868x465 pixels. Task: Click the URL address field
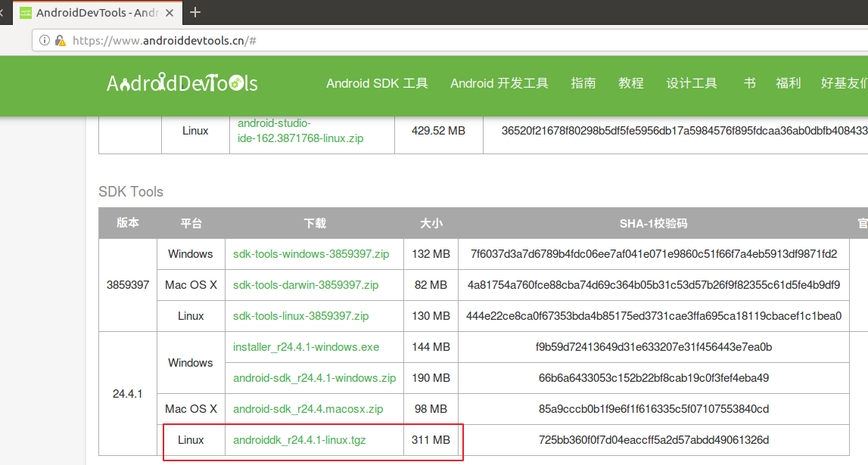(x=450, y=40)
